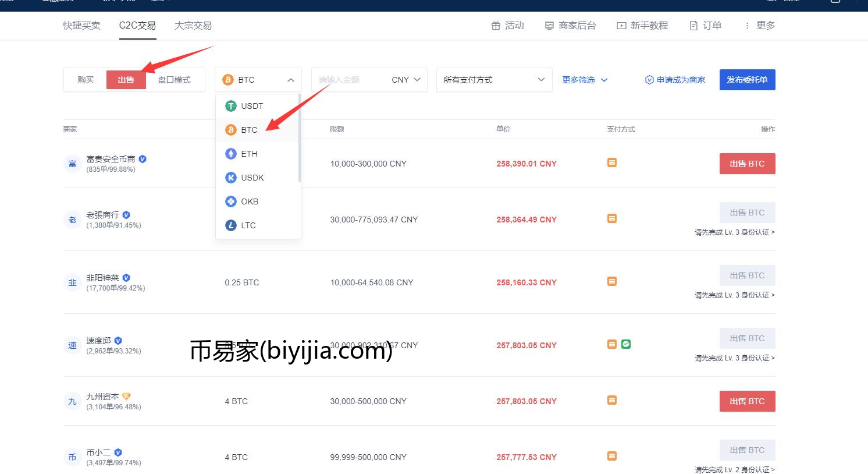The height and width of the screenshot is (474, 868).
Task: Click 老張商行 merchant avatar
Action: pyautogui.click(x=72, y=220)
